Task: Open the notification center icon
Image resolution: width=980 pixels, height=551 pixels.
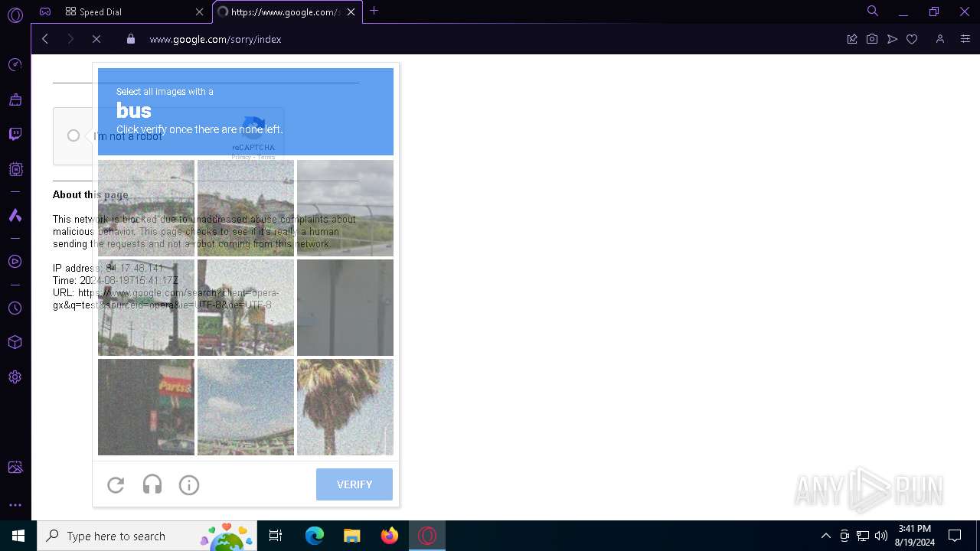Action: [x=955, y=536]
